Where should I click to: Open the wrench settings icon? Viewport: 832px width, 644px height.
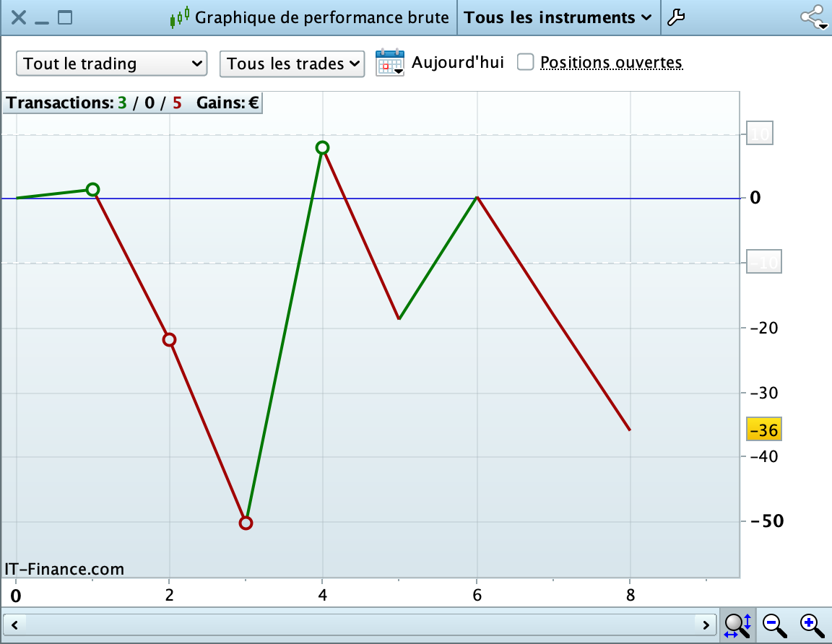676,17
